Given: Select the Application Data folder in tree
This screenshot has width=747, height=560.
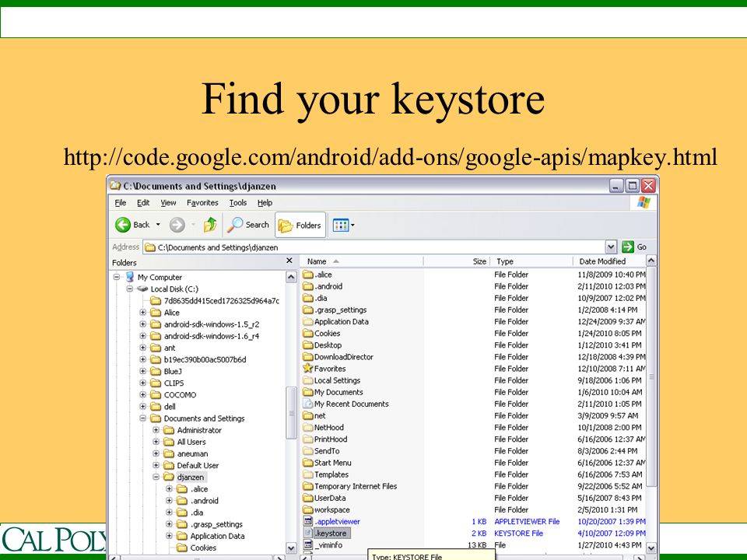Looking at the screenshot, I should [217, 536].
